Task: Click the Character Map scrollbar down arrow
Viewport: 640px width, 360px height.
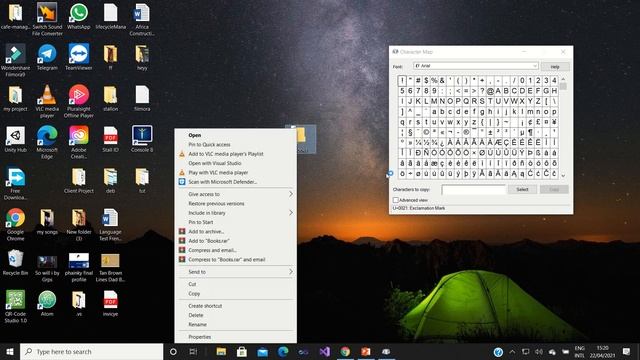Action: click(x=563, y=176)
